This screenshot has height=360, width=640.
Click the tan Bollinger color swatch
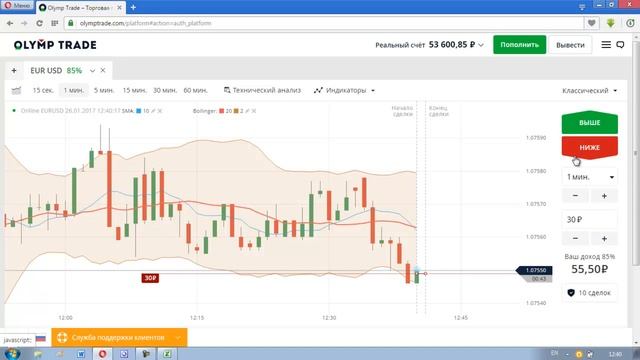236,111
